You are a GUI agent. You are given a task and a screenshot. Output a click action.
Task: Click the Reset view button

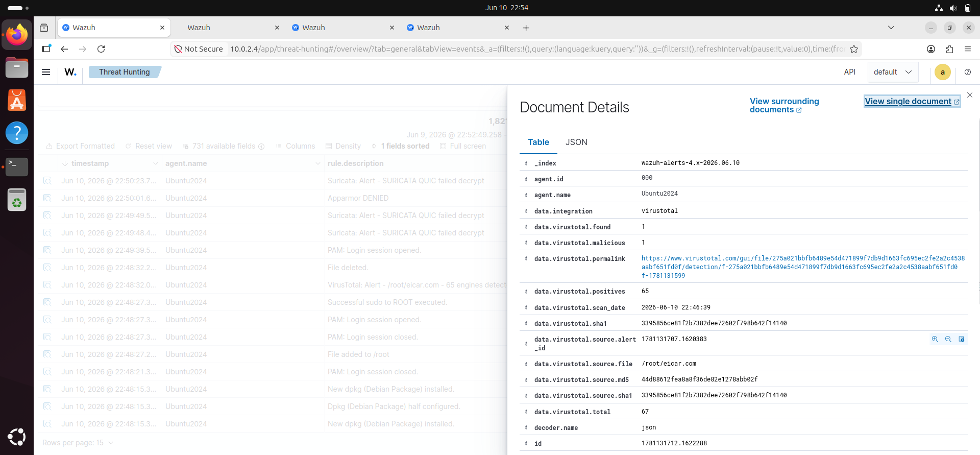click(x=149, y=146)
